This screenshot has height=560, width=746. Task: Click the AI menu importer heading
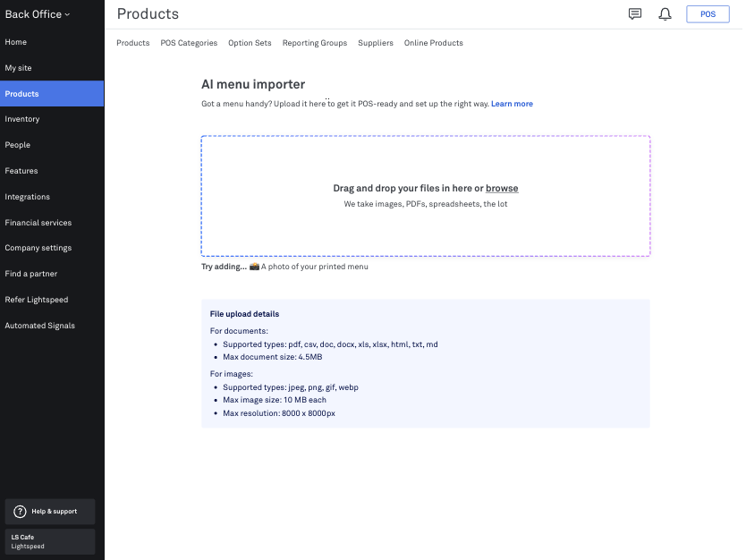253,84
